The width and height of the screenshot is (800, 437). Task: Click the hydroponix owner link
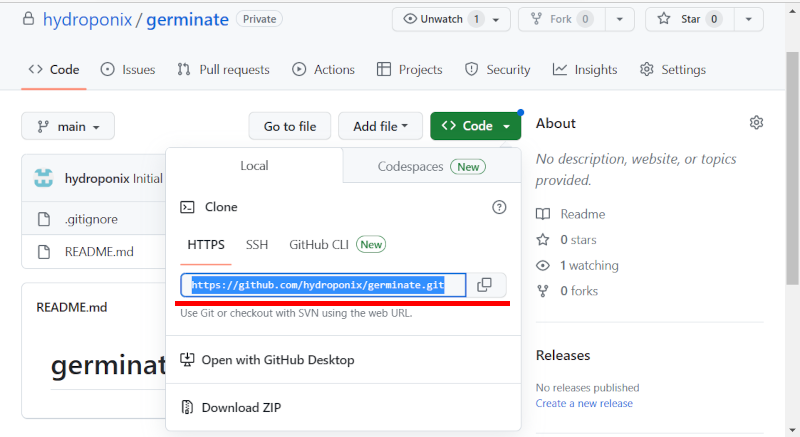point(87,19)
